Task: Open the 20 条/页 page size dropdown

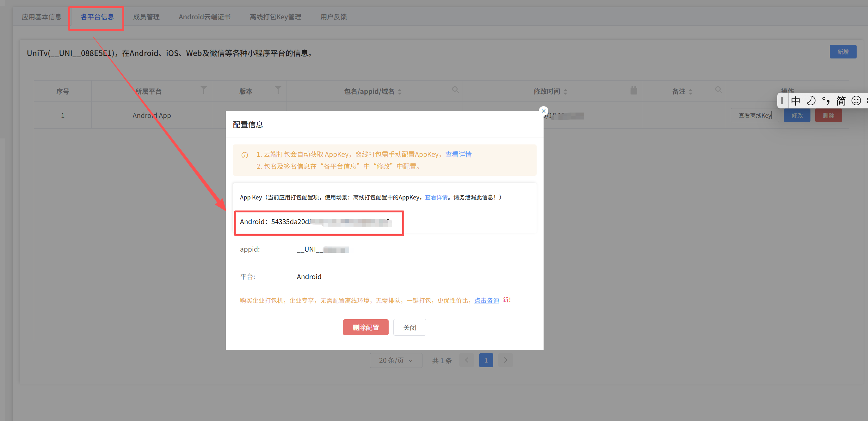Action: coord(396,360)
